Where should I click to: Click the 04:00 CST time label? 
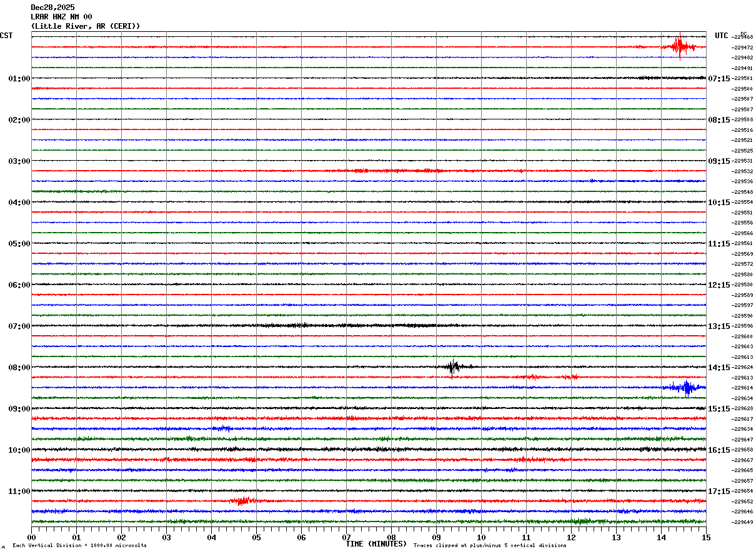click(x=19, y=203)
